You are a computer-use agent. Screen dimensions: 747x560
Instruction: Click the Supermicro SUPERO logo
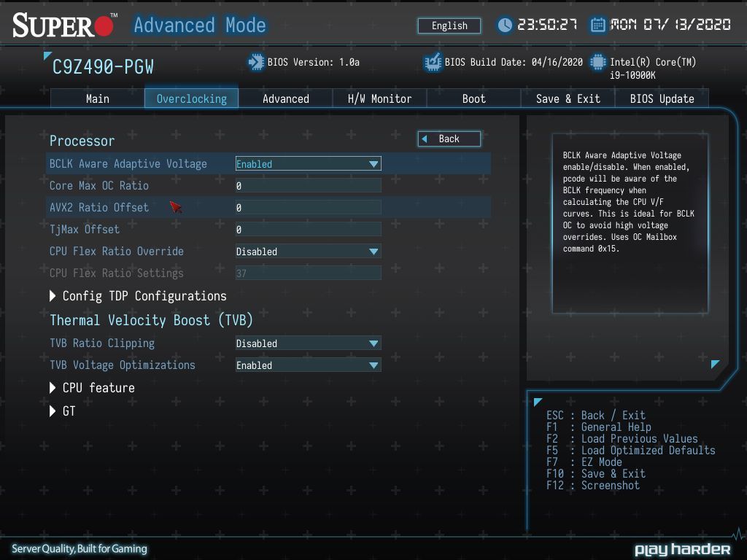tap(64, 26)
